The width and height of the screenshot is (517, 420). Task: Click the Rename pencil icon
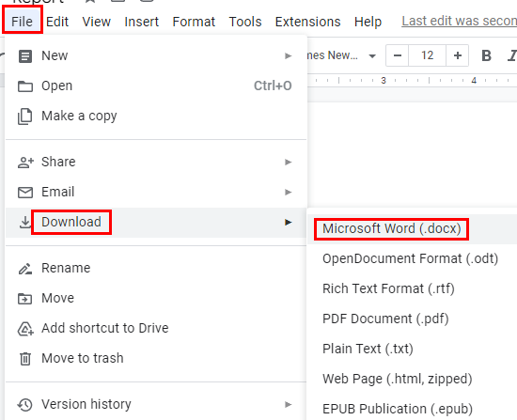pyautogui.click(x=25, y=269)
